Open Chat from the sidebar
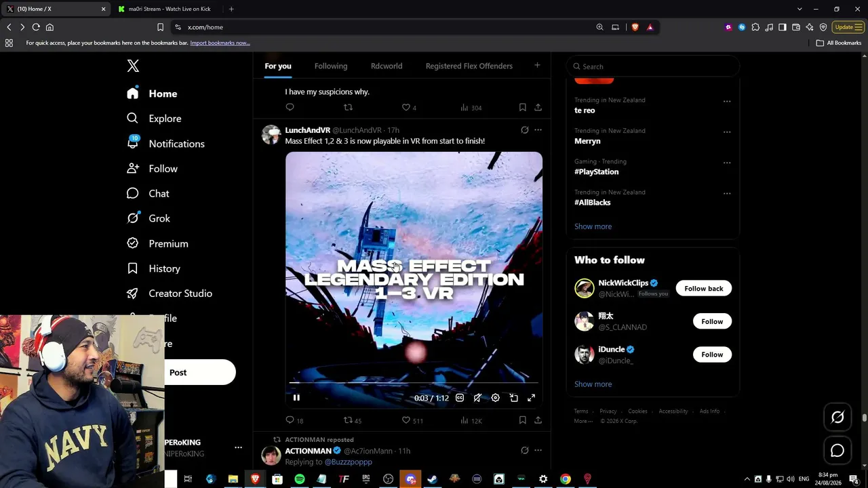The width and height of the screenshot is (868, 488). pos(148,194)
